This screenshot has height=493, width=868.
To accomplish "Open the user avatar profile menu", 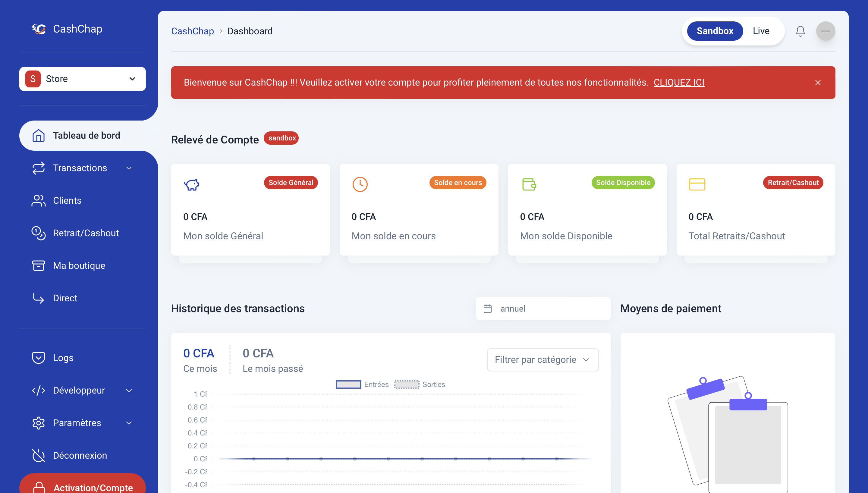I will (x=825, y=31).
